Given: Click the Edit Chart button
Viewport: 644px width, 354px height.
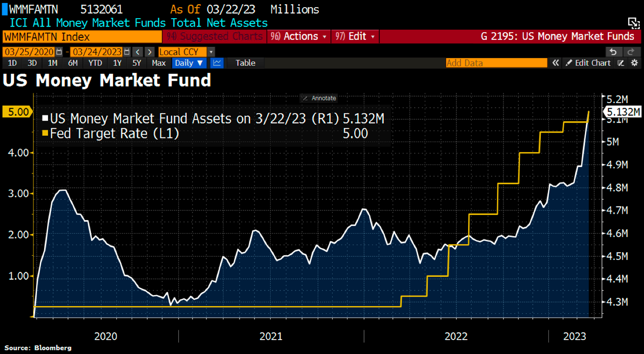Looking at the screenshot, I should [x=588, y=63].
